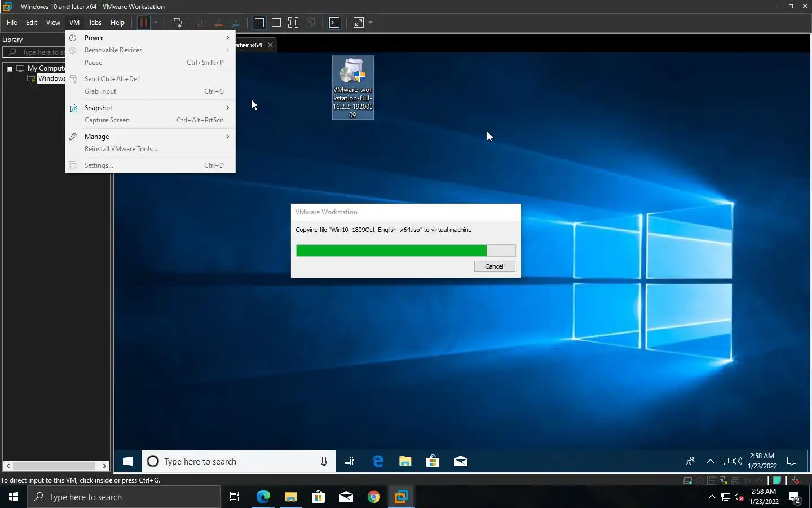Collapse the My Computer tree node

10,68
